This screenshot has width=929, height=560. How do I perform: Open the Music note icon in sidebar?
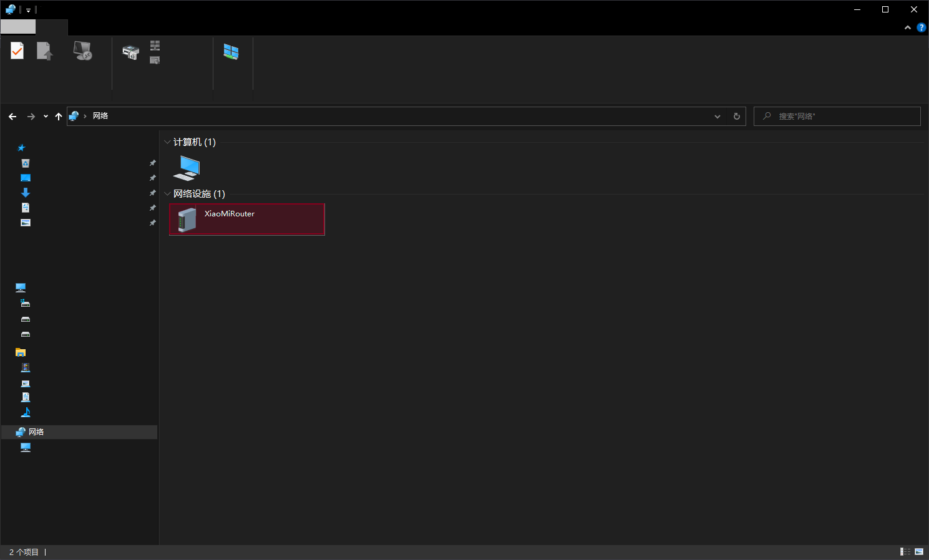26,412
